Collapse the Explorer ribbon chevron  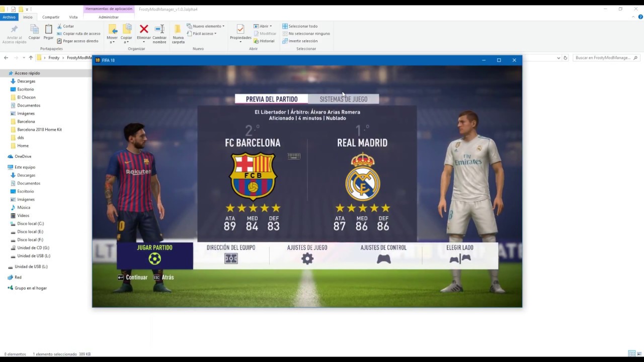click(633, 17)
